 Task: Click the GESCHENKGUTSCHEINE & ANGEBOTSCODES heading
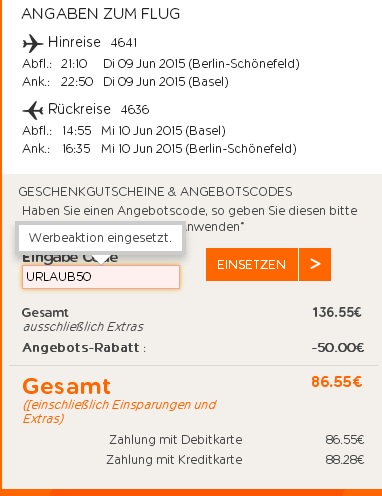point(156,192)
